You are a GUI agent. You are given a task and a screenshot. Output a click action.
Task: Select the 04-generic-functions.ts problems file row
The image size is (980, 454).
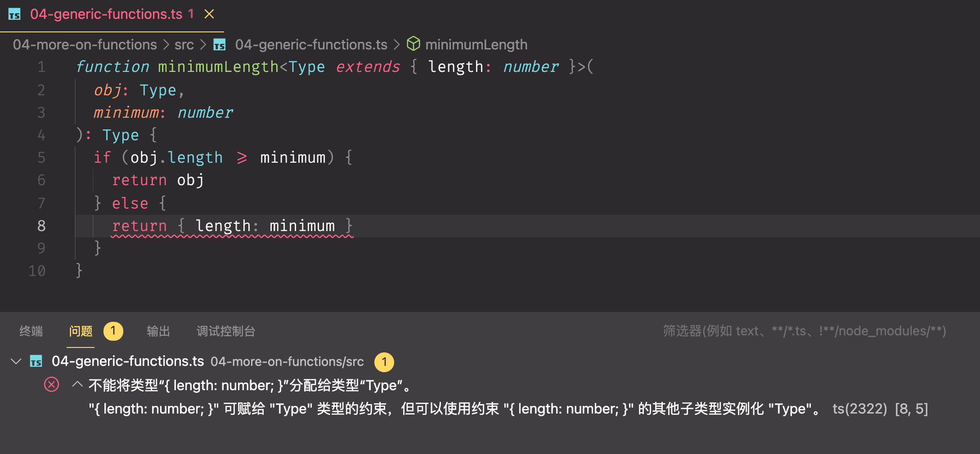pyautogui.click(x=490, y=361)
